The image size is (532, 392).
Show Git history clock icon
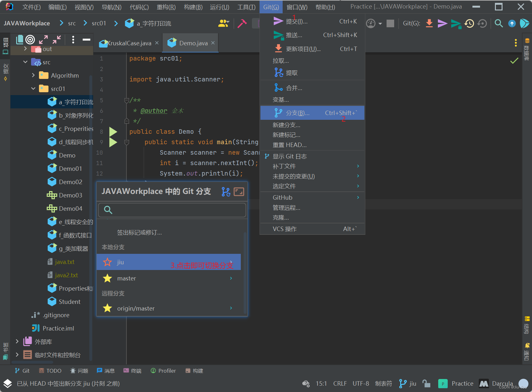(469, 23)
